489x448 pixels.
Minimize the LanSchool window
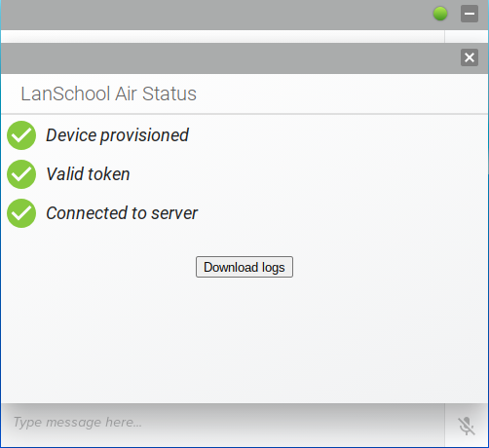470,14
